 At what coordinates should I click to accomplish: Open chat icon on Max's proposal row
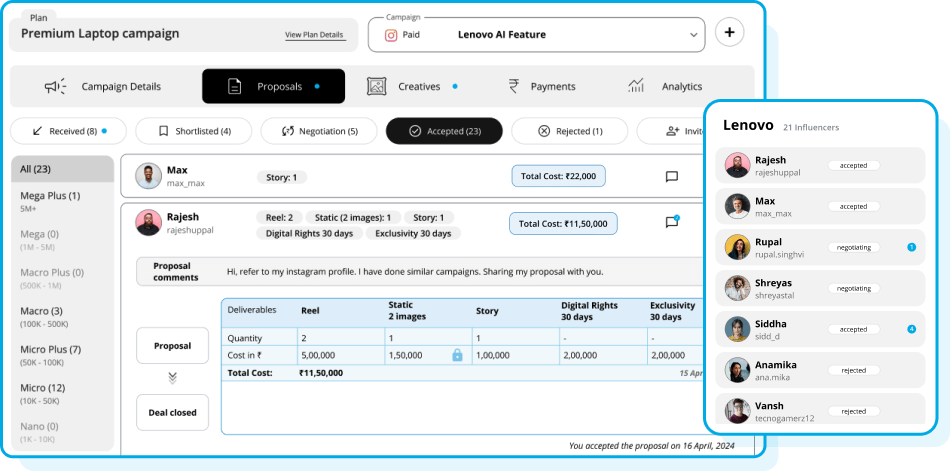point(671,176)
